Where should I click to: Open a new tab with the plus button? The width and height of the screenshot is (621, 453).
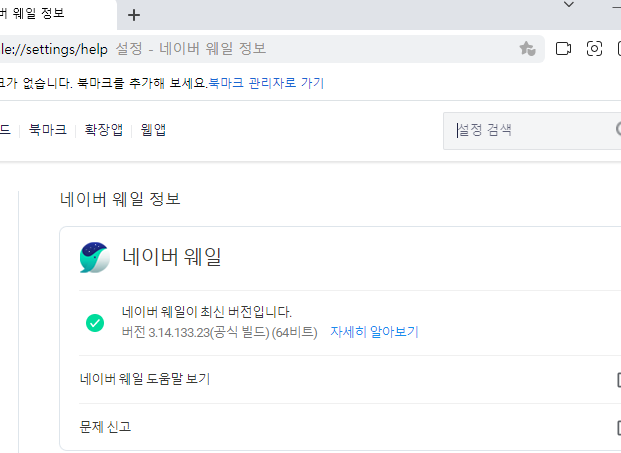(x=134, y=15)
